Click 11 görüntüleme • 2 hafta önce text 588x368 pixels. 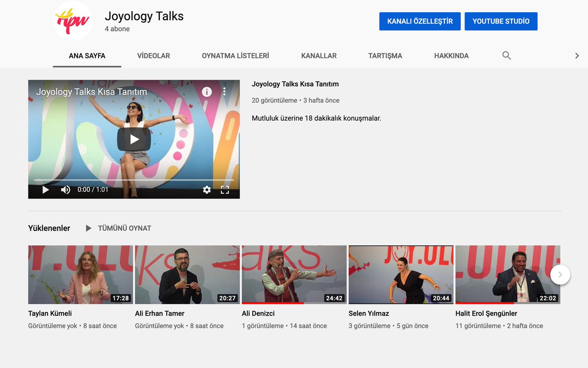[x=499, y=326]
